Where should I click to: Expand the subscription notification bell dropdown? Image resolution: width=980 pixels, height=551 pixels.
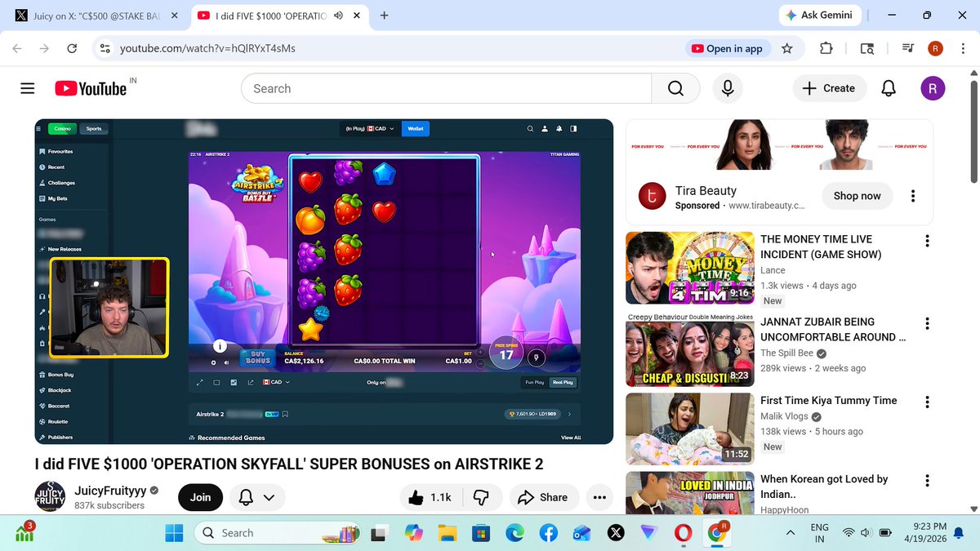coord(257,497)
